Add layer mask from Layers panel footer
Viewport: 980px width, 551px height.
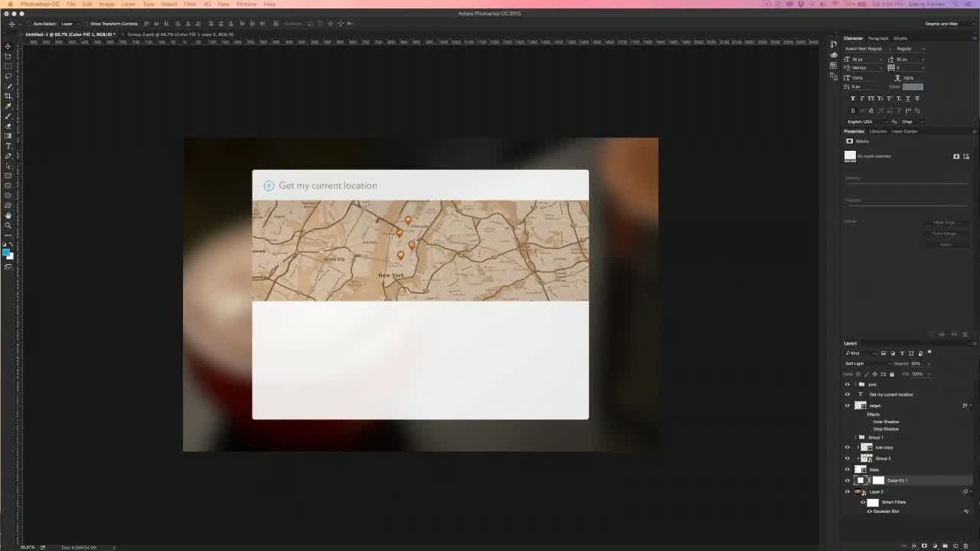[924, 546]
